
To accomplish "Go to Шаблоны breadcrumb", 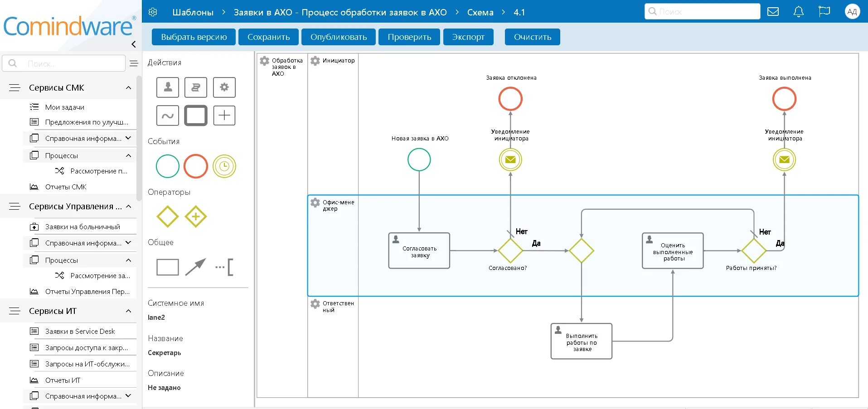I will click(193, 12).
